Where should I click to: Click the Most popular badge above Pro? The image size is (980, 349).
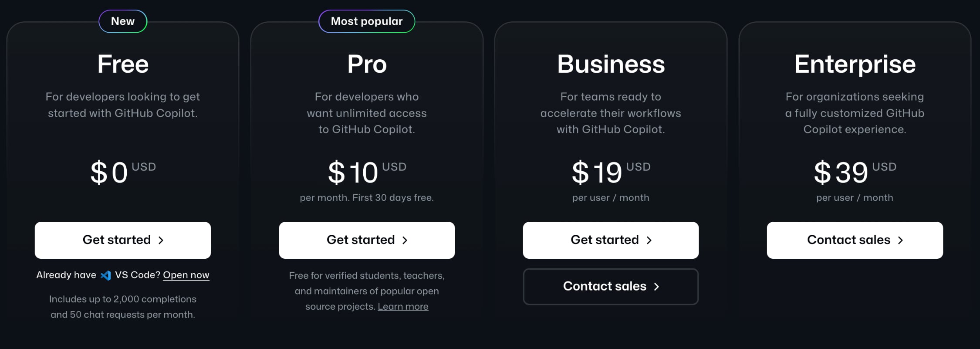[367, 21]
